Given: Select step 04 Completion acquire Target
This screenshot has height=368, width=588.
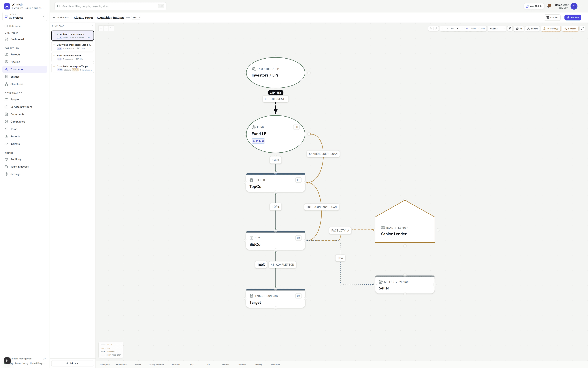Looking at the screenshot, I should [73, 68].
